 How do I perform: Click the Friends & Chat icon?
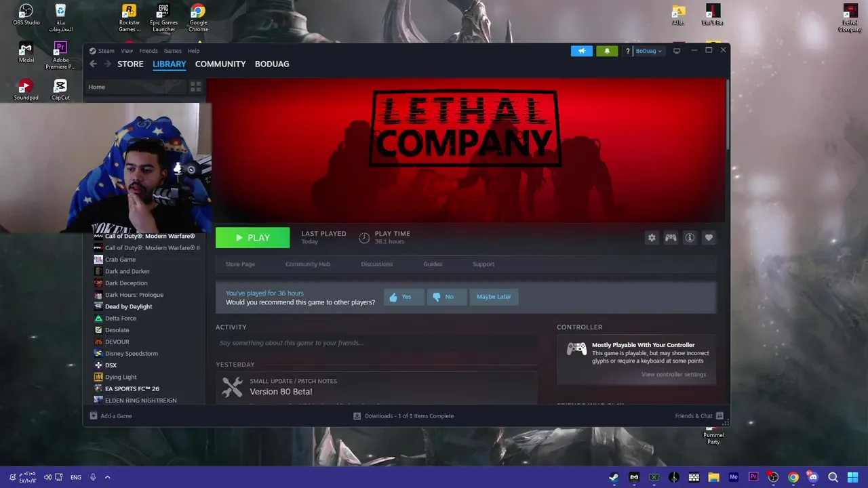point(719,415)
